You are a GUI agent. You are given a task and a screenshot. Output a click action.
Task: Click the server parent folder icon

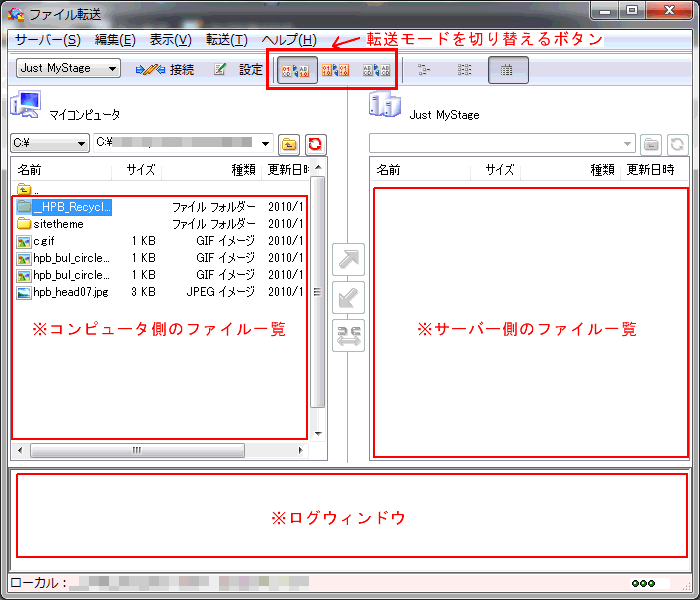click(x=651, y=145)
